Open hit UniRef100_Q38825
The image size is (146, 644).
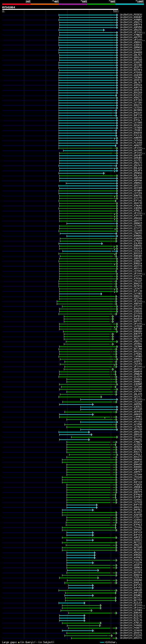coord(131,63)
